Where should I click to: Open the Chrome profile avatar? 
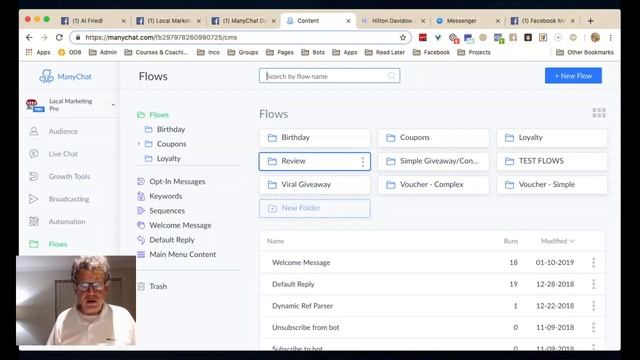[595, 38]
